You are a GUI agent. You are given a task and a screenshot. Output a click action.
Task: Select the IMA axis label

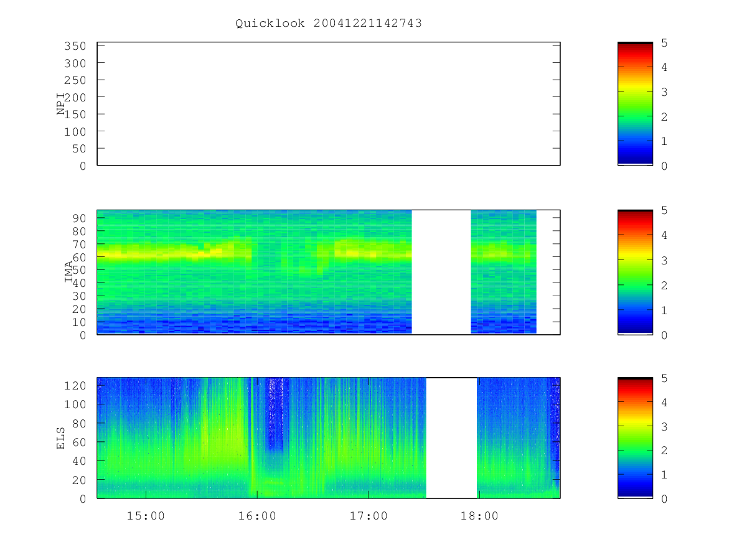point(68,273)
